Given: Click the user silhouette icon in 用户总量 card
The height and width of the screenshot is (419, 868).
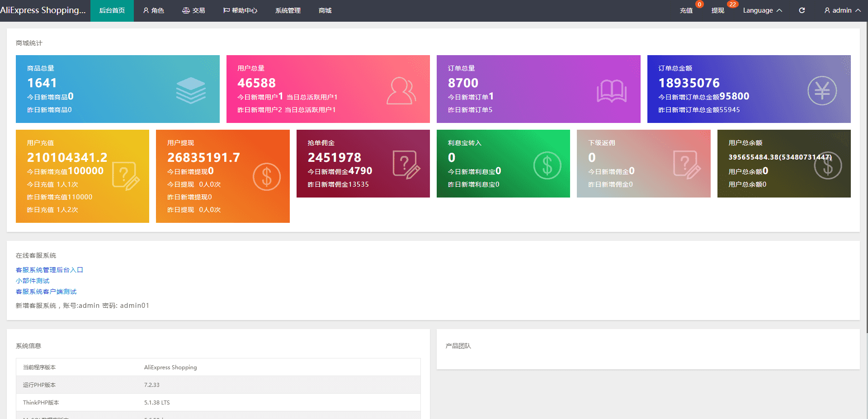Looking at the screenshot, I should [x=401, y=91].
